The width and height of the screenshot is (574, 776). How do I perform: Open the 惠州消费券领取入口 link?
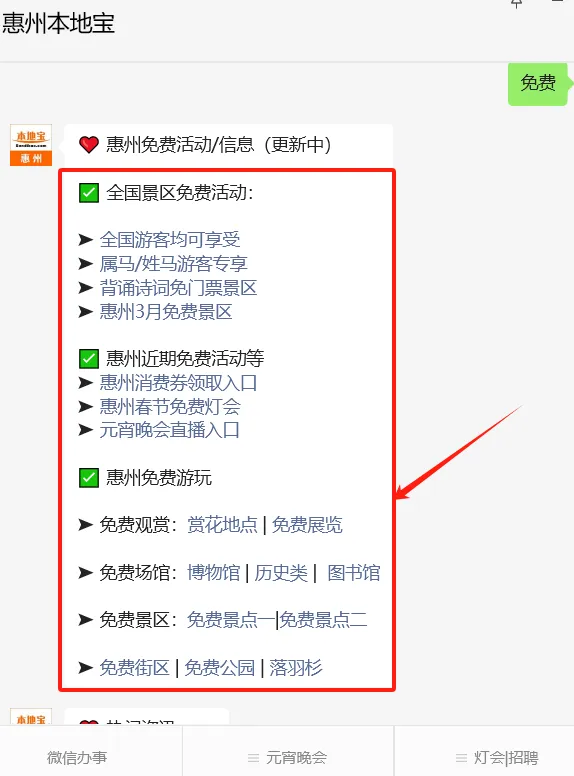click(x=178, y=383)
